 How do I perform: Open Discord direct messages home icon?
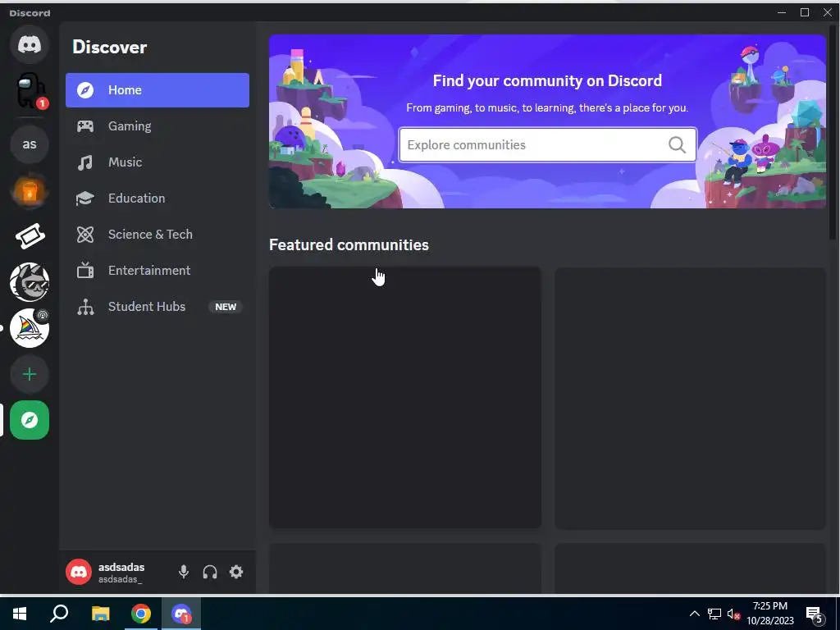30,44
